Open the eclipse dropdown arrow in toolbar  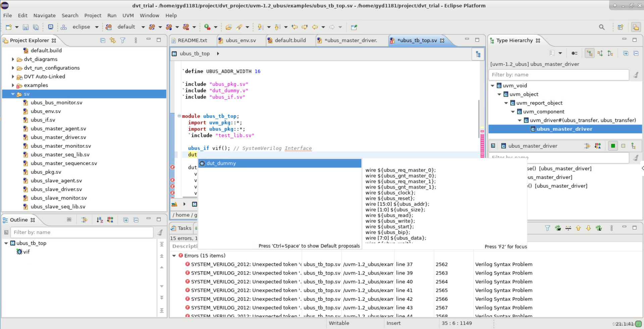[97, 27]
